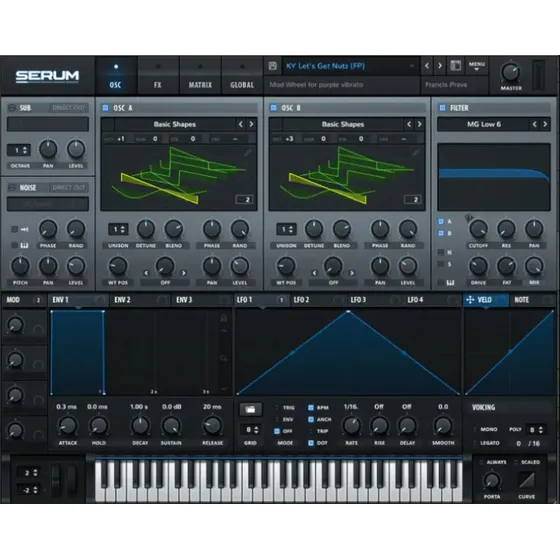Toggle filter routing for oscillator B

[441, 233]
